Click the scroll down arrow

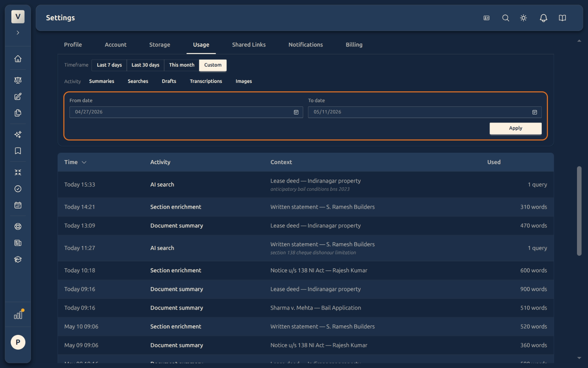coord(579,358)
